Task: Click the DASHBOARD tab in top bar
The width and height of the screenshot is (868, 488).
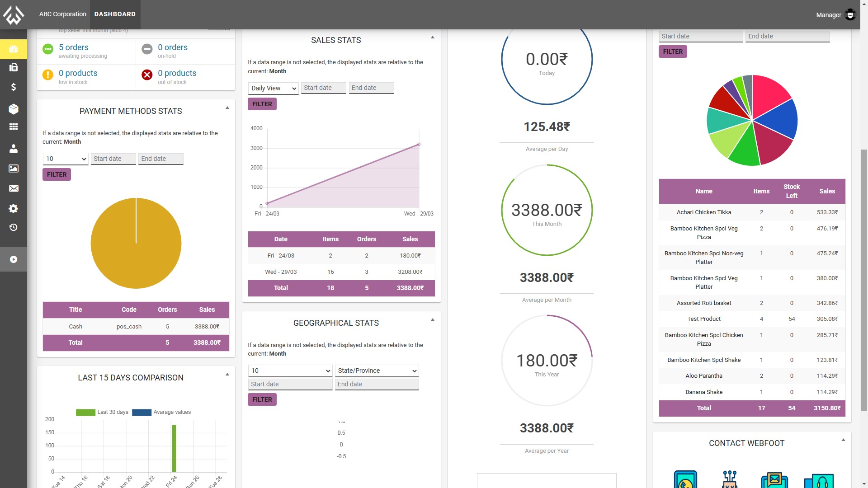Action: (x=115, y=14)
